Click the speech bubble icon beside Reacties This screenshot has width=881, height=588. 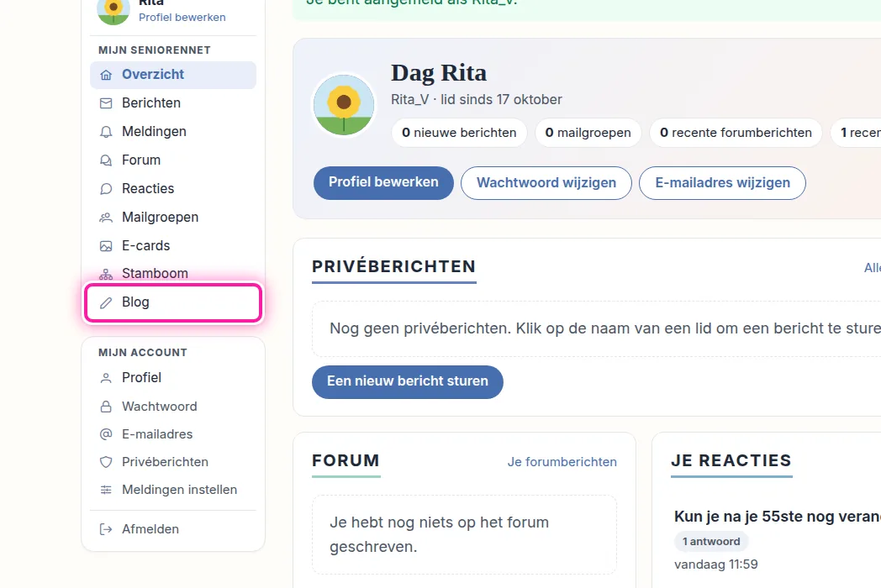(x=106, y=189)
